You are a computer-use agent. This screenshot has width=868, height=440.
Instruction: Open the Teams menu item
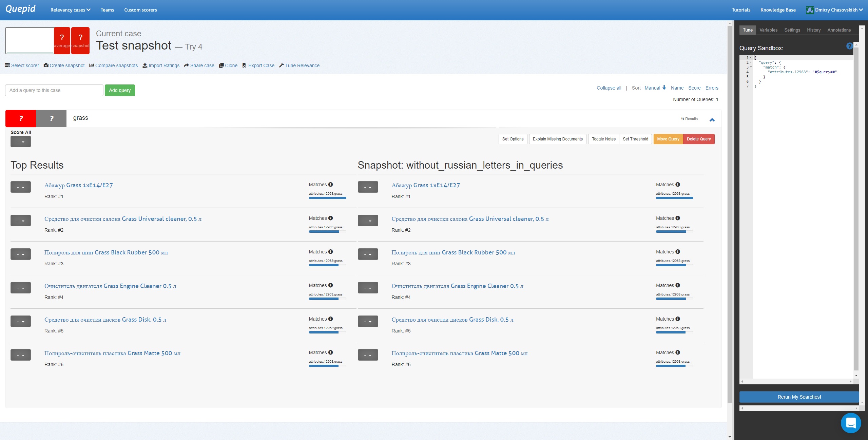tap(107, 10)
